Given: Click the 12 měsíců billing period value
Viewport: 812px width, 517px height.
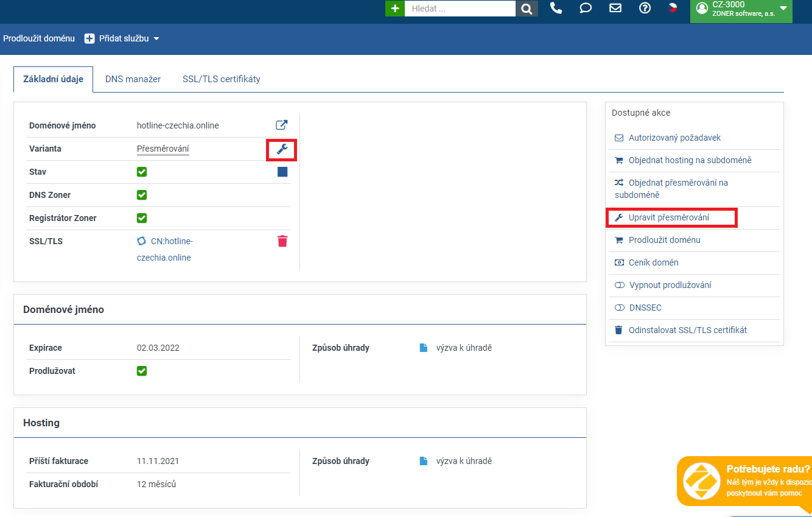Looking at the screenshot, I should [x=156, y=484].
